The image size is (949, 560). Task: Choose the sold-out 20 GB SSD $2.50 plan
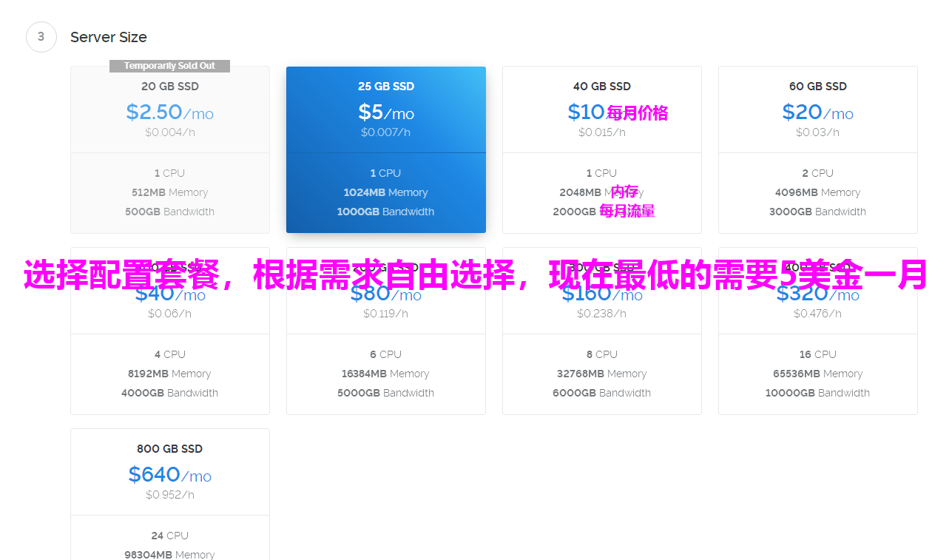pyautogui.click(x=170, y=149)
